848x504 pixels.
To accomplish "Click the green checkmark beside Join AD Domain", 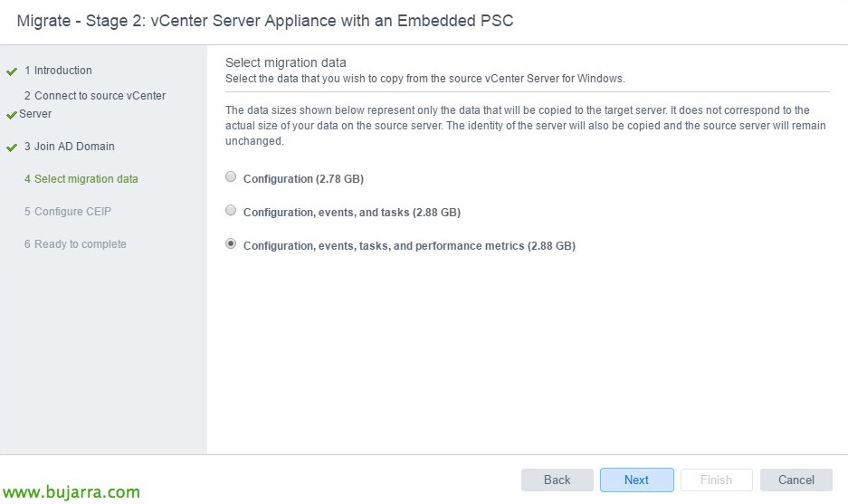I will (12, 147).
